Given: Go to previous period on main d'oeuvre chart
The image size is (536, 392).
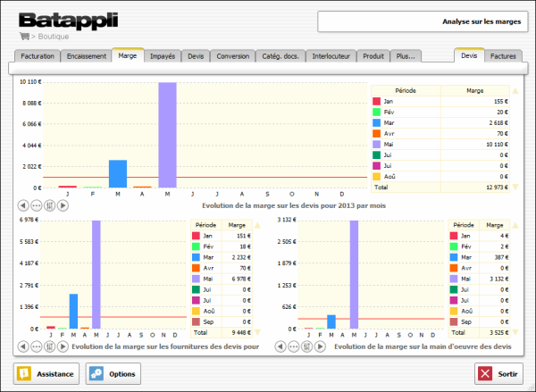Looking at the screenshot, I should tap(282, 346).
